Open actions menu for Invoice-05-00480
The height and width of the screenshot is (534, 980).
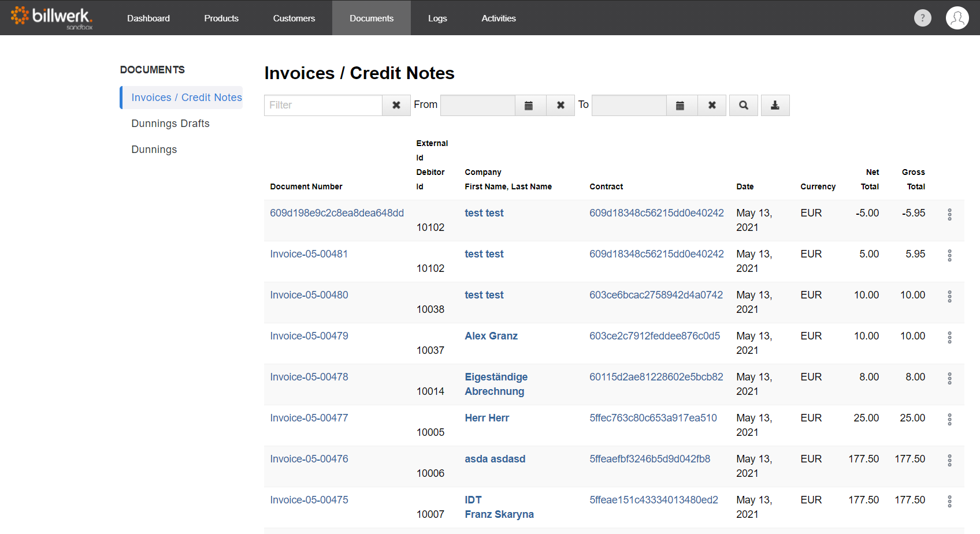[949, 297]
